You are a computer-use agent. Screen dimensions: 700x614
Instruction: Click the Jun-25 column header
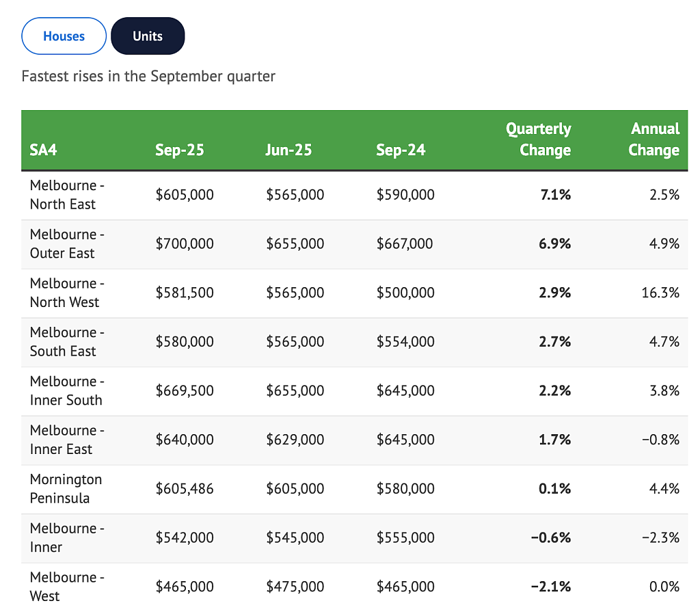coord(288,150)
